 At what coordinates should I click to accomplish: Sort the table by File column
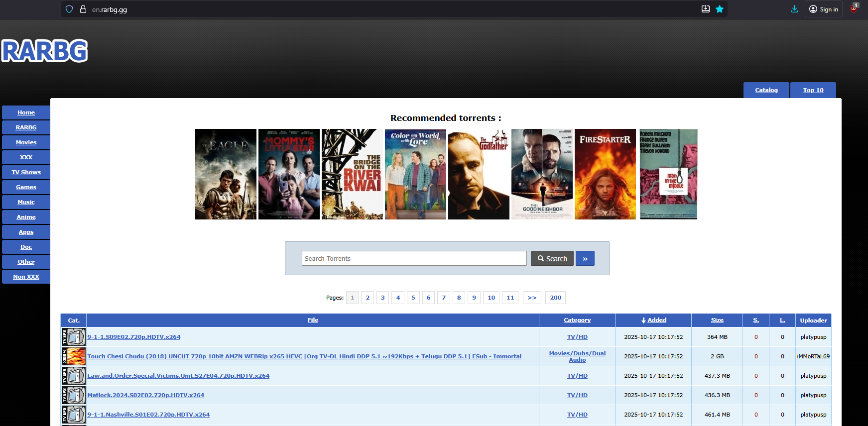click(313, 320)
